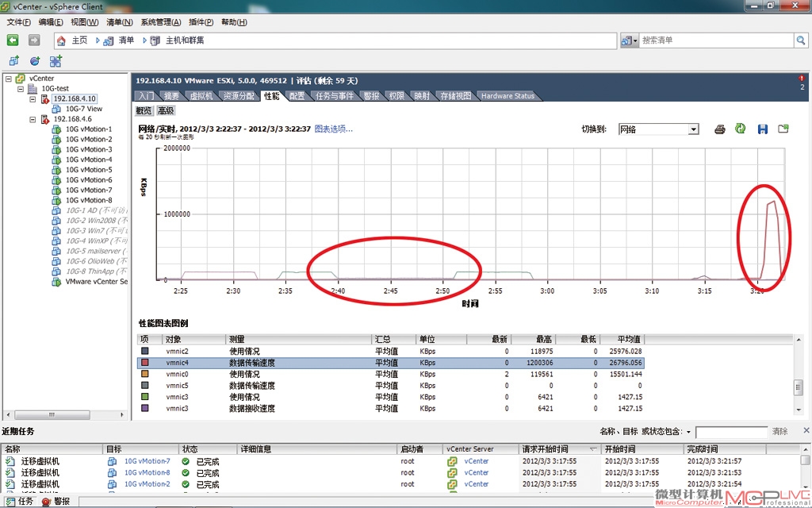
Task: Click the new virtual machine toolbar icon
Action: point(14,61)
